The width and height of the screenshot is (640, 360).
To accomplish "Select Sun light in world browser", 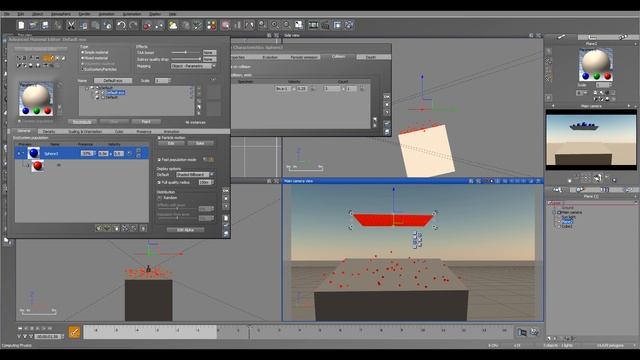I will tap(568, 217).
